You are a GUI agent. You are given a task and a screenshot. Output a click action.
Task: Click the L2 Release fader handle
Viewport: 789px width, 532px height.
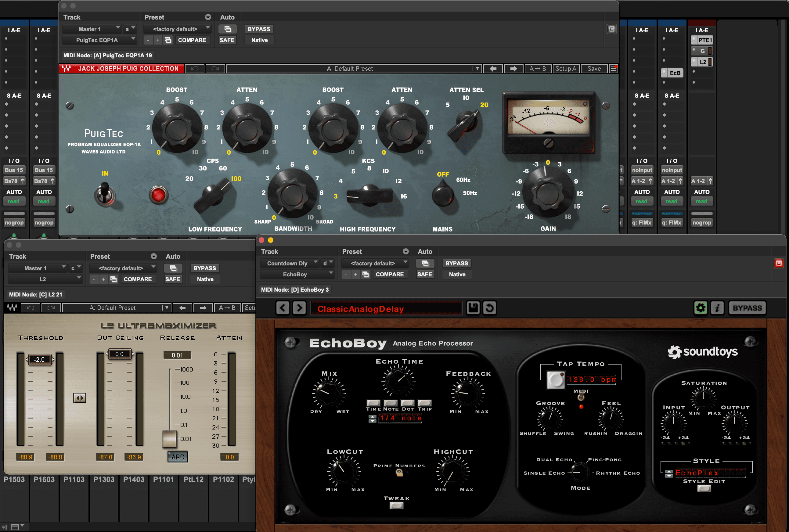[x=170, y=439]
